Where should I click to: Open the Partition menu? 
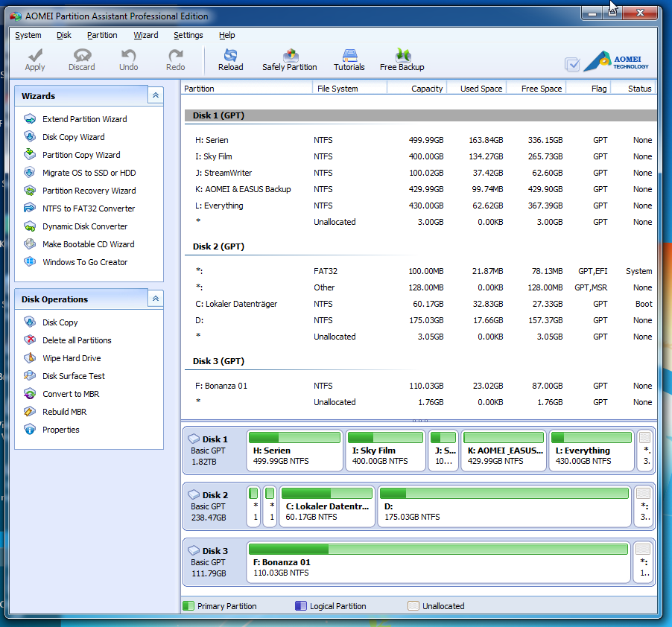point(102,35)
